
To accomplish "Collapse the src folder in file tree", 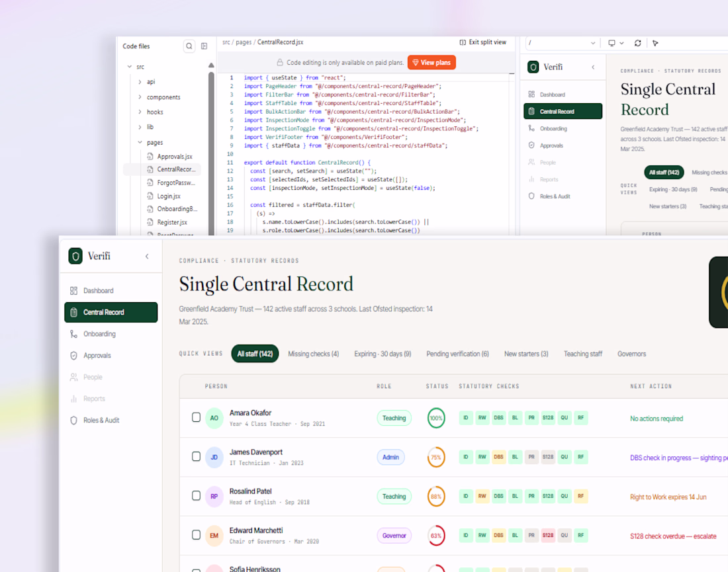I will pyautogui.click(x=130, y=67).
